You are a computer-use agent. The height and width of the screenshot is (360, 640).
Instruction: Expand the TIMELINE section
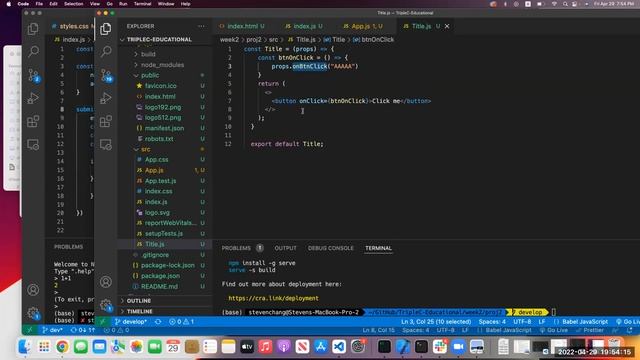(140, 311)
